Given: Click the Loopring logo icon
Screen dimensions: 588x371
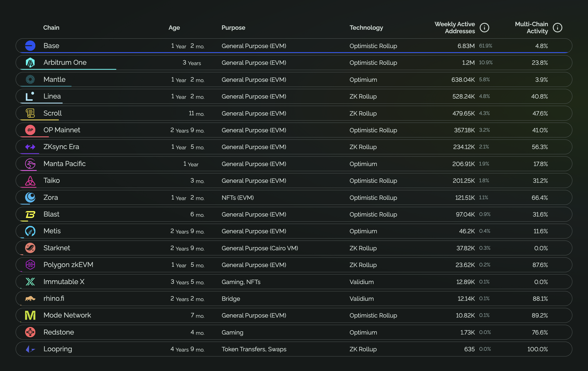Looking at the screenshot, I should [x=30, y=349].
